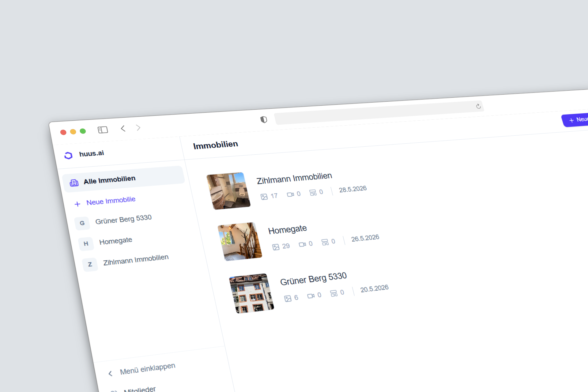Viewport: 588px width, 392px height.
Task: Click layout count icon for Grüner Berg 5330
Action: pyautogui.click(x=334, y=293)
